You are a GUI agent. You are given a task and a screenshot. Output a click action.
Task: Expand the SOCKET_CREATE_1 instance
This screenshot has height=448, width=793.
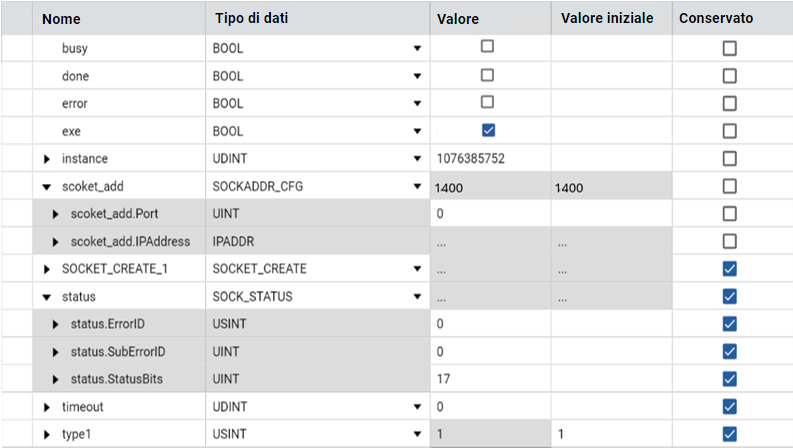[46, 269]
